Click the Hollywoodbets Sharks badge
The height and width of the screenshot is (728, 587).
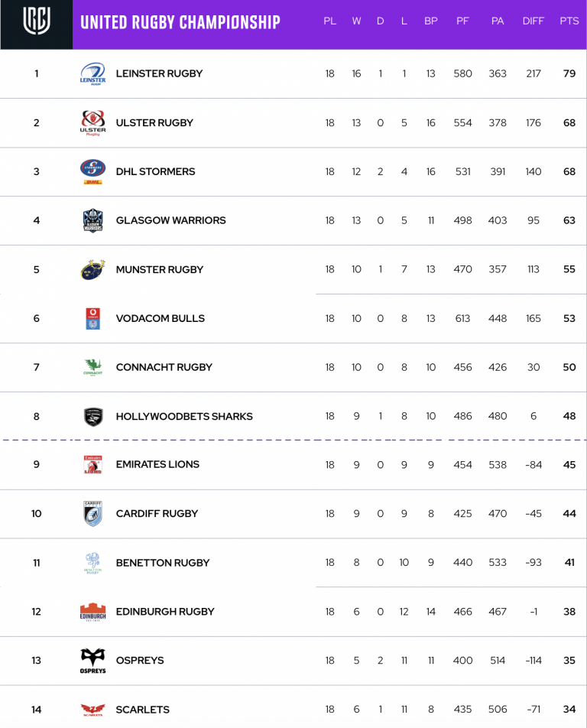click(x=92, y=417)
